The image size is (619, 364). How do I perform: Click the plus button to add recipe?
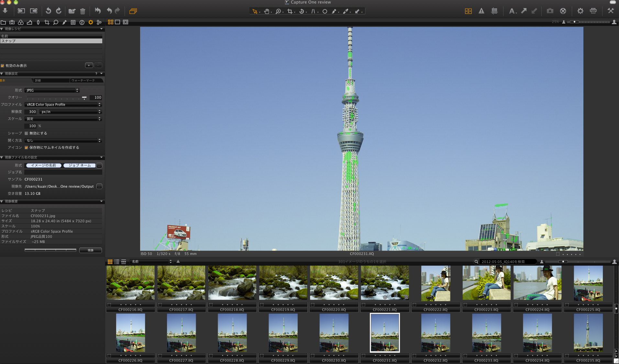click(89, 65)
